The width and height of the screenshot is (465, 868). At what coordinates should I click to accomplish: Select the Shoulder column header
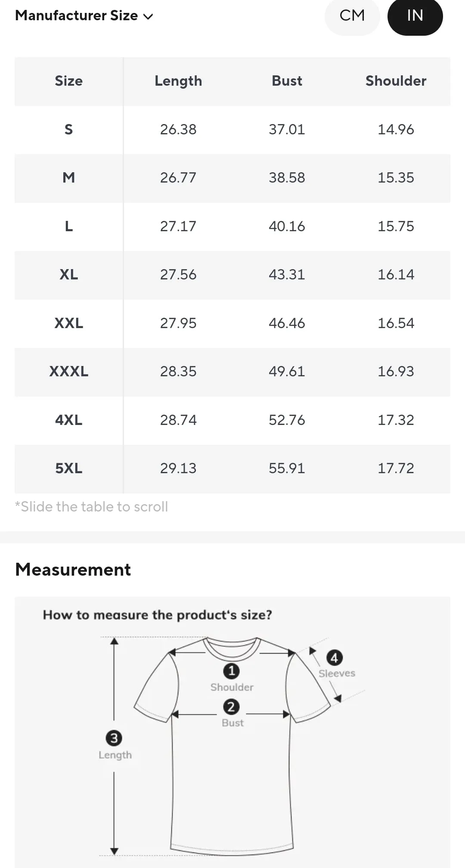click(396, 81)
